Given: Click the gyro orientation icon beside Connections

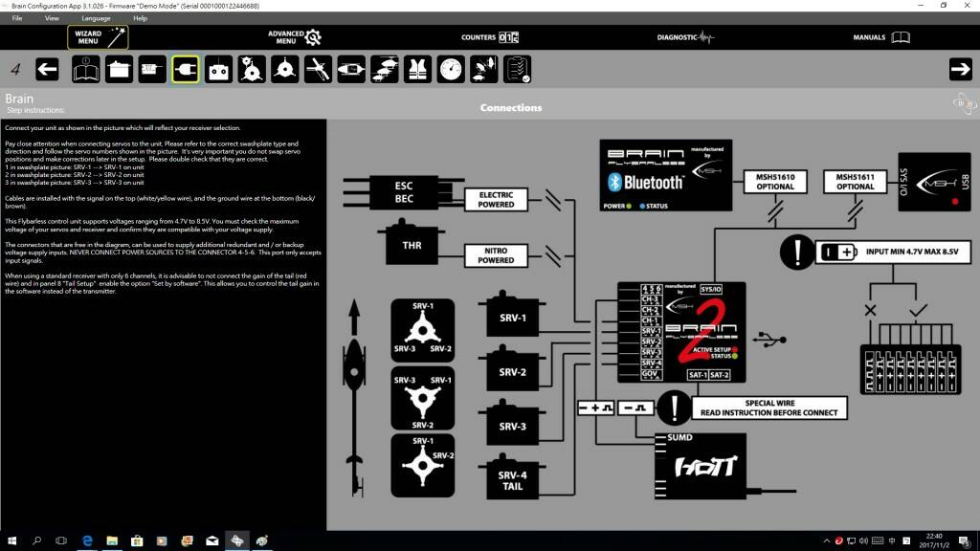Looking at the screenshot, I should [965, 103].
